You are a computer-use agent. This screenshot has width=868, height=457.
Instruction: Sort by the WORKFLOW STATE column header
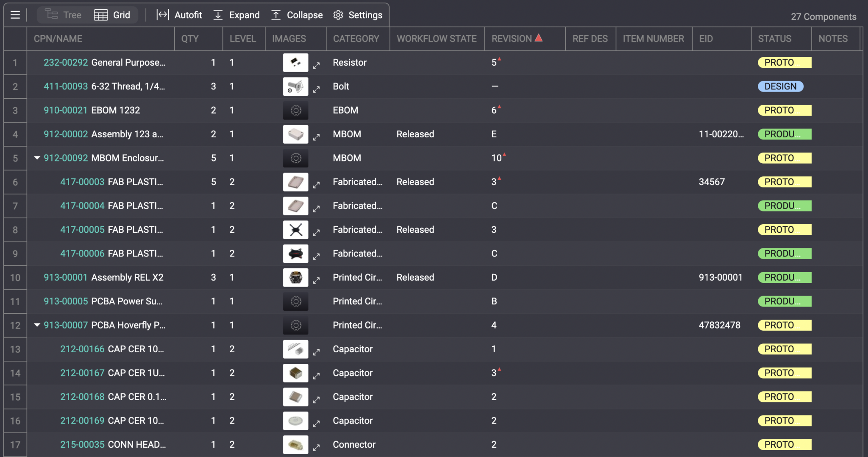[x=437, y=39]
